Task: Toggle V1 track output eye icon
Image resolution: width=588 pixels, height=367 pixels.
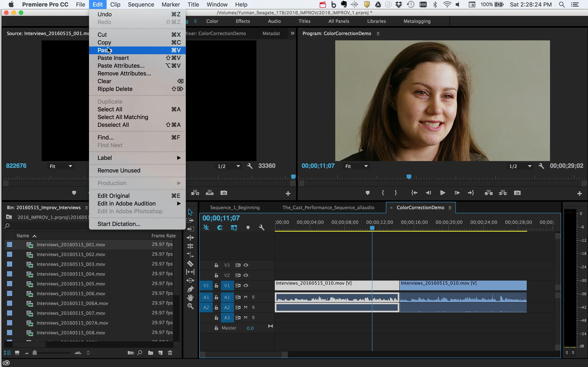Action: 246,285
